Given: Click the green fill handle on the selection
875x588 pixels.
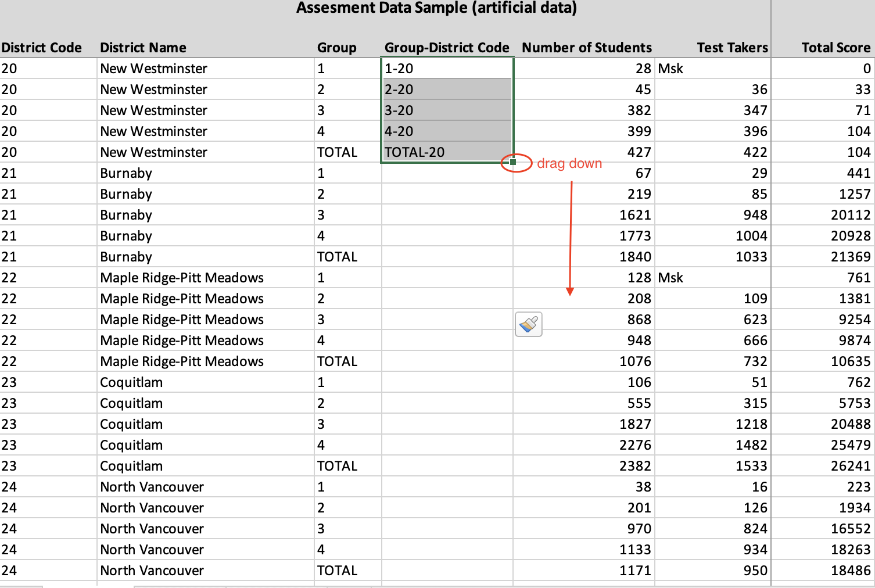Looking at the screenshot, I should click(x=512, y=163).
